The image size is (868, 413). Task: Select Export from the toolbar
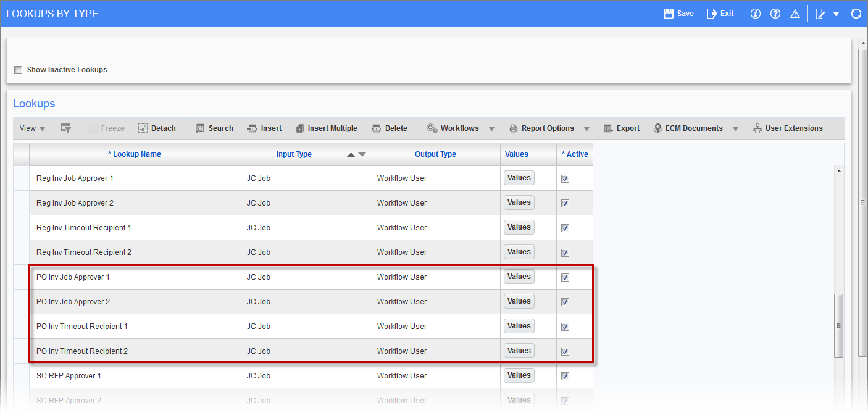point(622,128)
